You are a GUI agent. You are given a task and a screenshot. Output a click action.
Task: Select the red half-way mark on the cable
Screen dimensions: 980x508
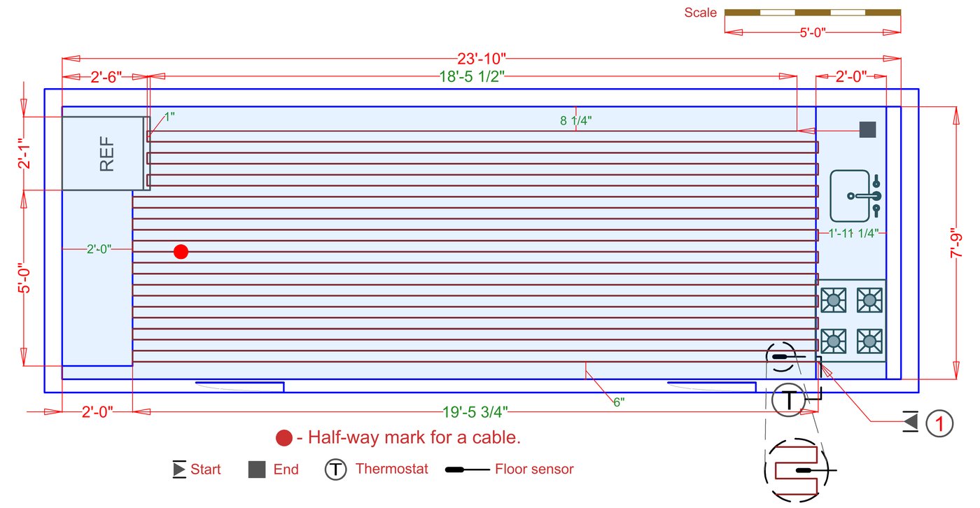click(x=181, y=252)
